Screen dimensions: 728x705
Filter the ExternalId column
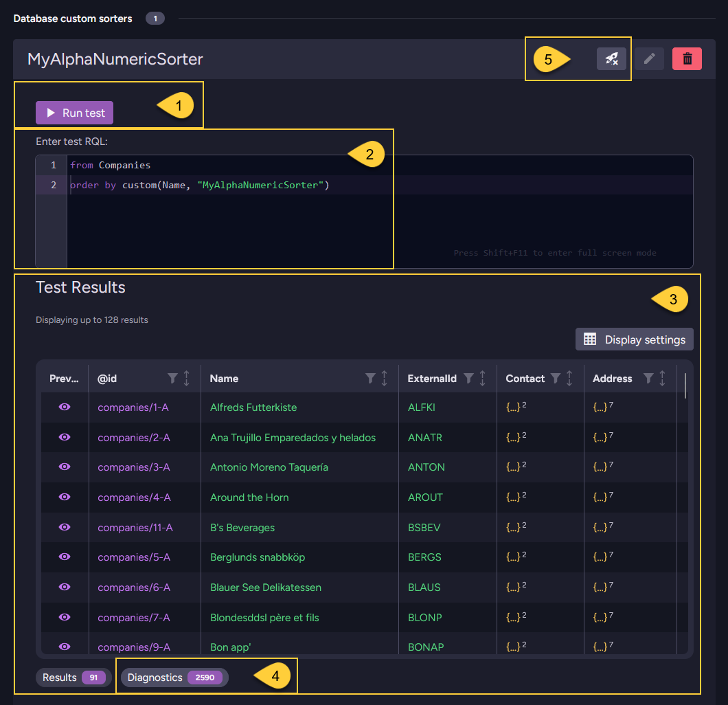[x=468, y=379]
